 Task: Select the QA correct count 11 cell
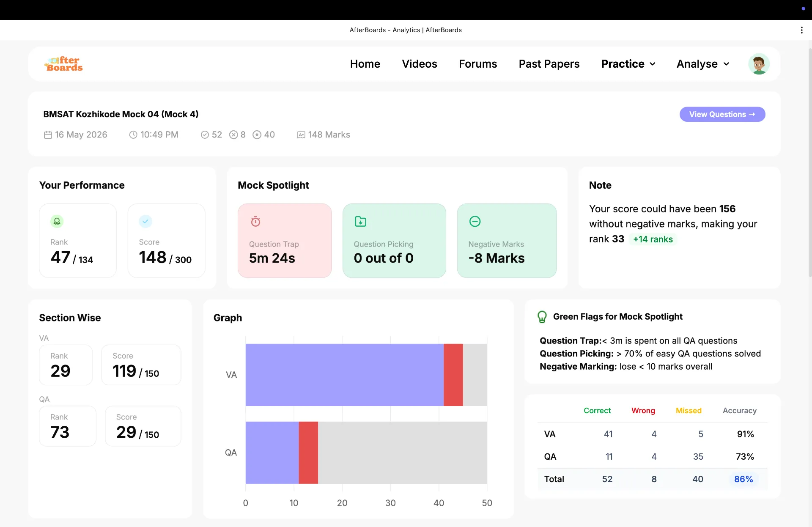[609, 457]
